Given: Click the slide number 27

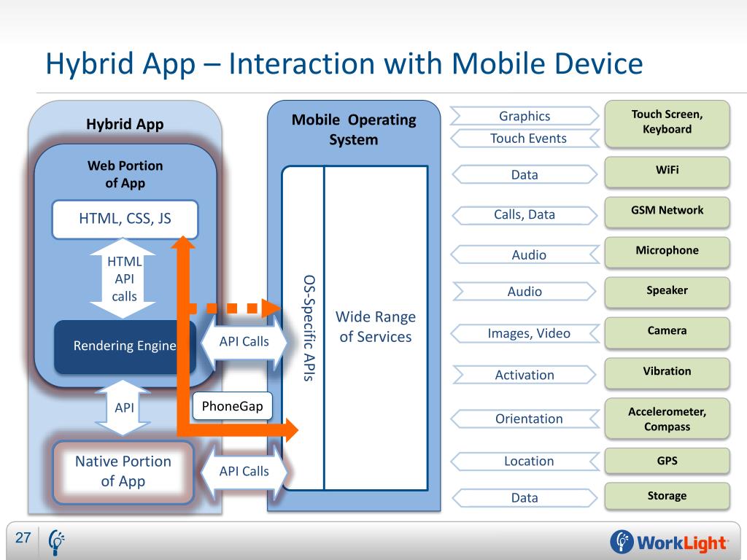Looking at the screenshot, I should tap(23, 537).
